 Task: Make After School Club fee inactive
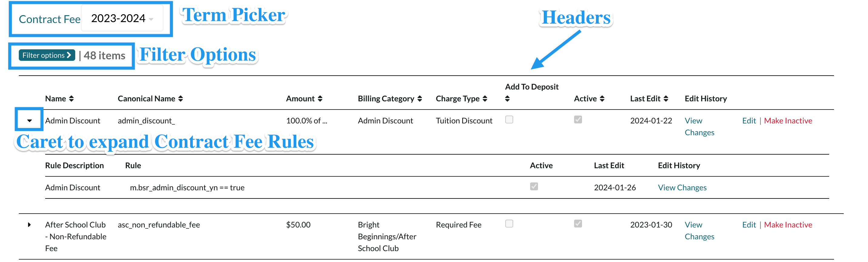tap(788, 225)
